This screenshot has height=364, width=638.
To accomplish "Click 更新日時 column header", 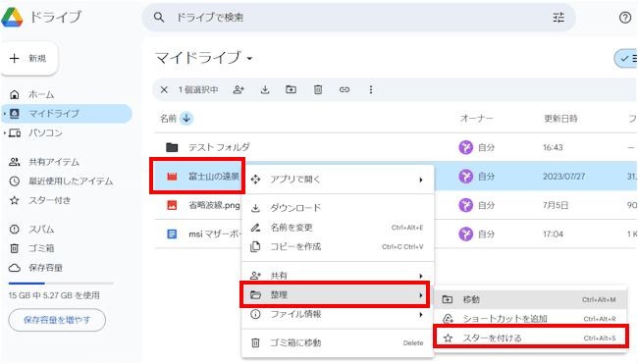I will coord(560,119).
